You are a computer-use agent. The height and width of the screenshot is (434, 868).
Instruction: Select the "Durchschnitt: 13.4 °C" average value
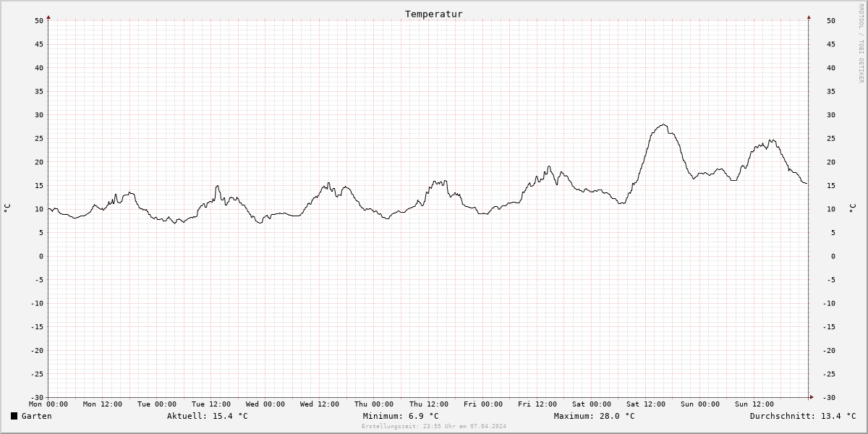point(803,416)
